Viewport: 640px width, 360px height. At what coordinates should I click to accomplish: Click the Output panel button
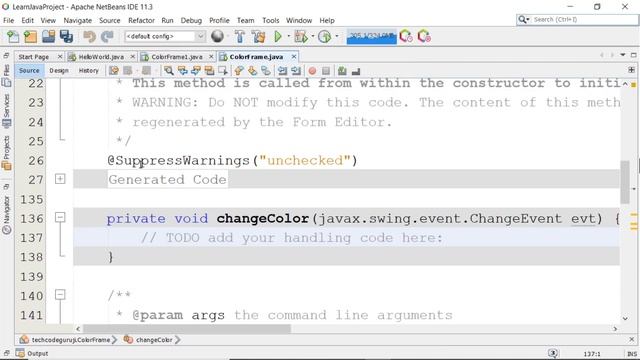(x=32, y=353)
